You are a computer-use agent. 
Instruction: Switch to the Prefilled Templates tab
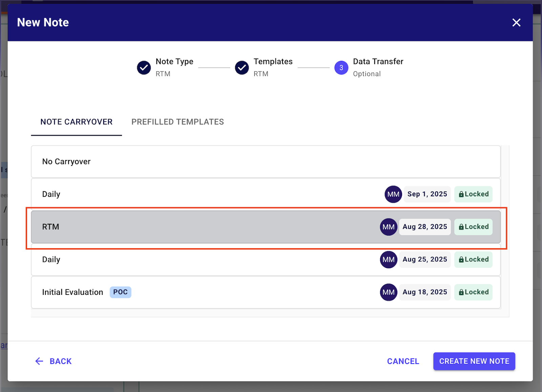pos(178,122)
